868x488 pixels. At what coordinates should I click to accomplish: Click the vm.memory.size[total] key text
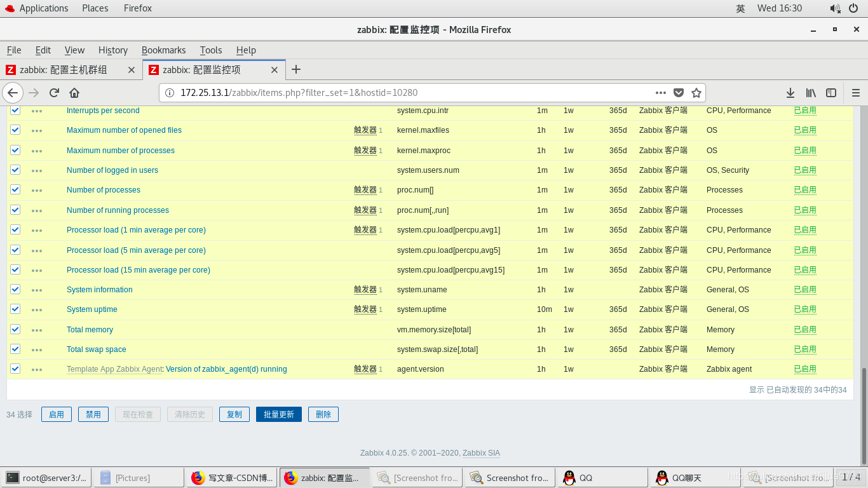[434, 330]
